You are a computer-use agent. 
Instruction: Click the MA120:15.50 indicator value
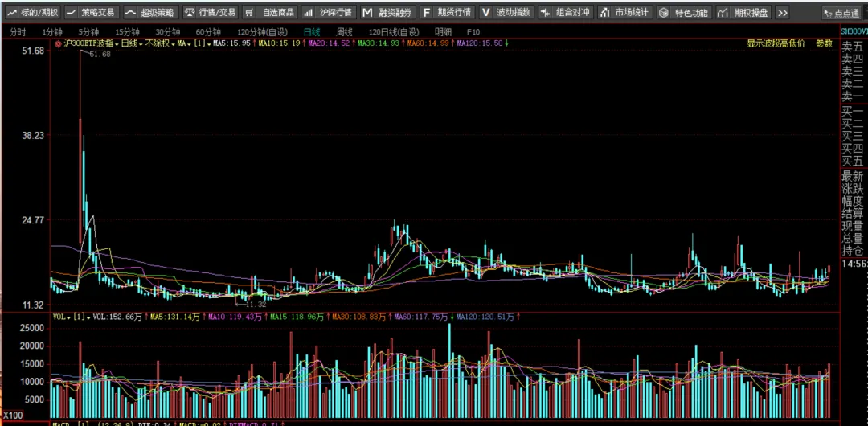(480, 43)
